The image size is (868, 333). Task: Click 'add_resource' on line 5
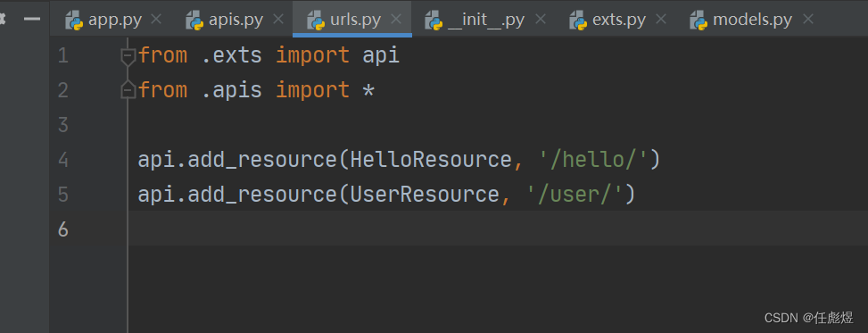pos(262,195)
